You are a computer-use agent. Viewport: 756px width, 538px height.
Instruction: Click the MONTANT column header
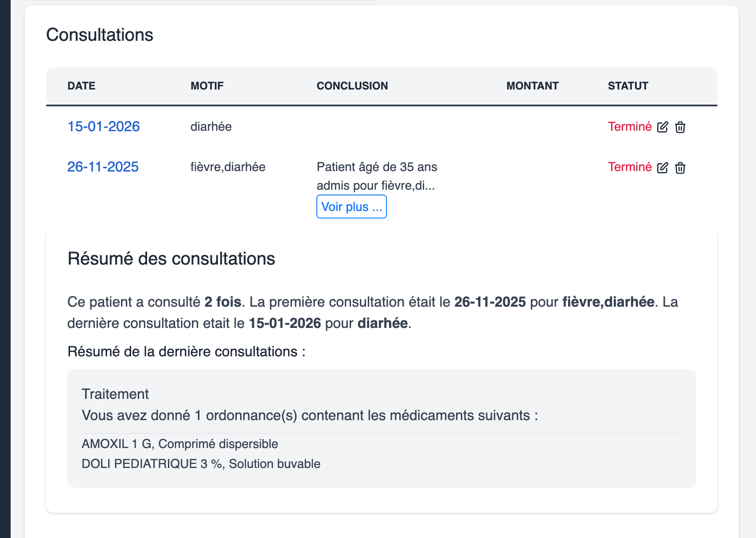(532, 86)
